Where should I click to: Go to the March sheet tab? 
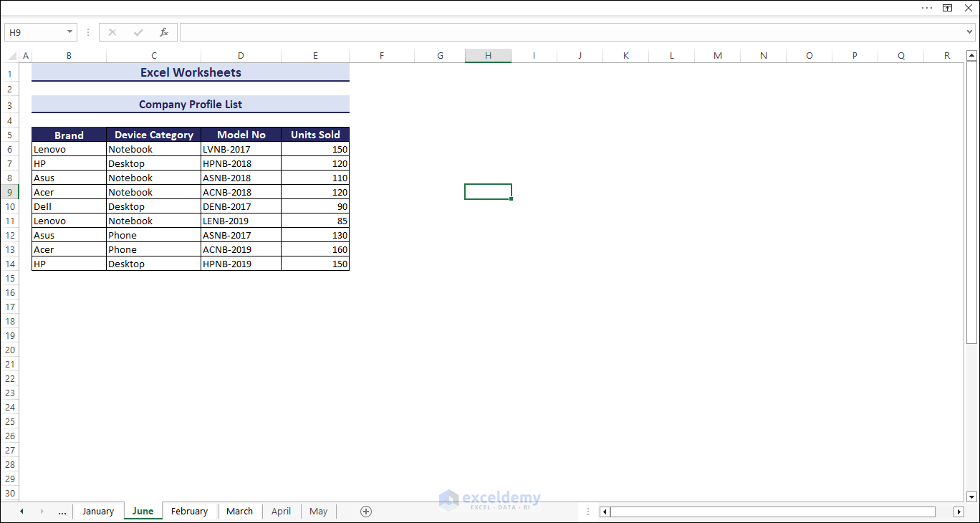point(239,512)
